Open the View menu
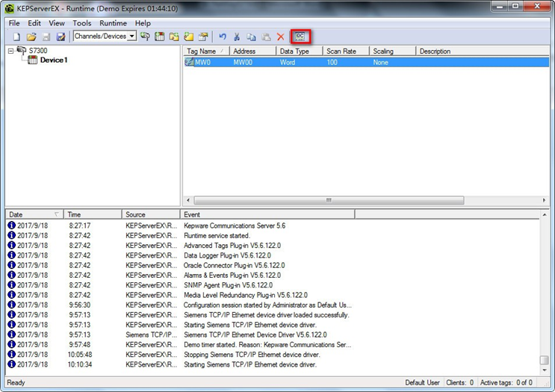 [57, 23]
